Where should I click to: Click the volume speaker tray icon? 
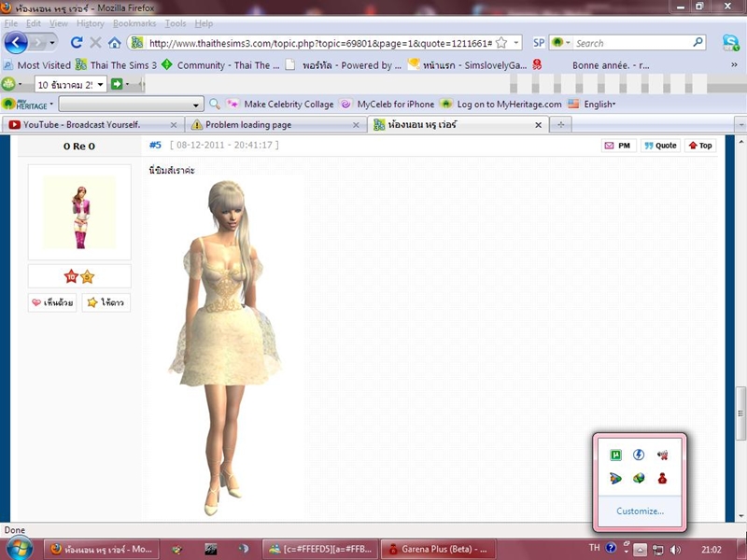675,549
